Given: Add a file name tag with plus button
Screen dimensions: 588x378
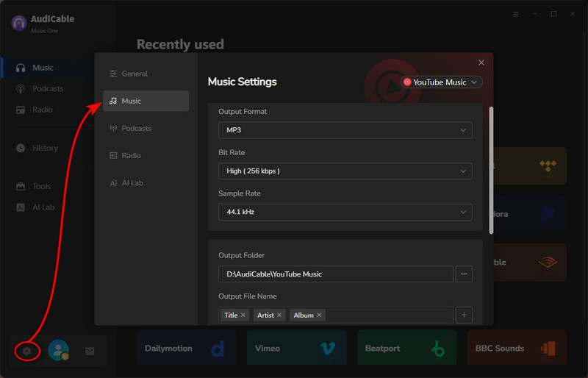Looking at the screenshot, I should [464, 315].
